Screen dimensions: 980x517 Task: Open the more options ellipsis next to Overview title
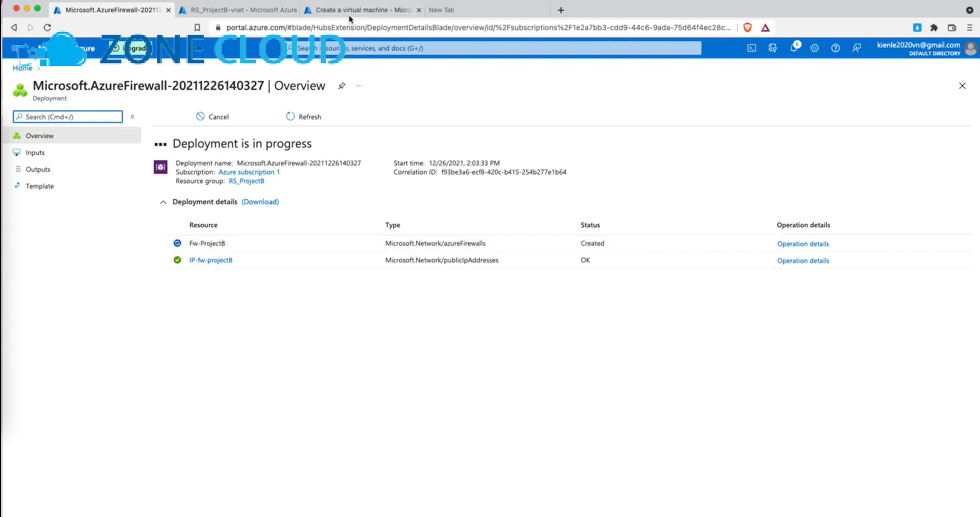(x=358, y=86)
